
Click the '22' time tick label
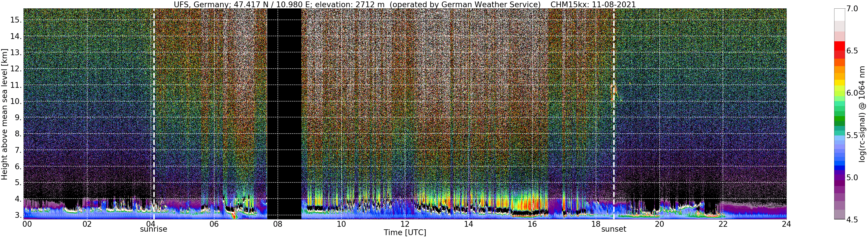click(x=723, y=224)
